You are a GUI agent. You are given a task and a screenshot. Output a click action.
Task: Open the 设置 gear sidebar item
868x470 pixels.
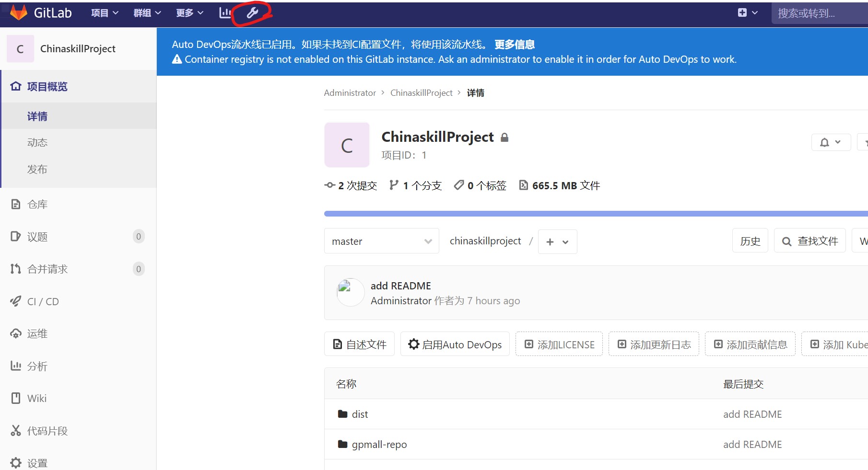(x=37, y=463)
